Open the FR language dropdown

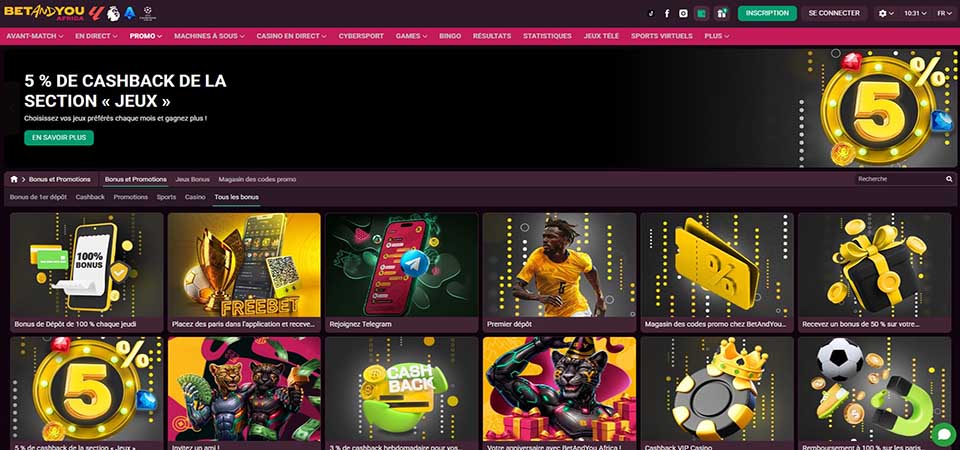click(x=943, y=13)
